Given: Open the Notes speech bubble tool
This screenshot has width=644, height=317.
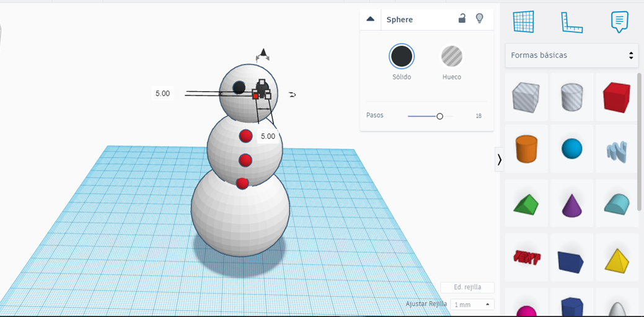Looking at the screenshot, I should (x=619, y=22).
